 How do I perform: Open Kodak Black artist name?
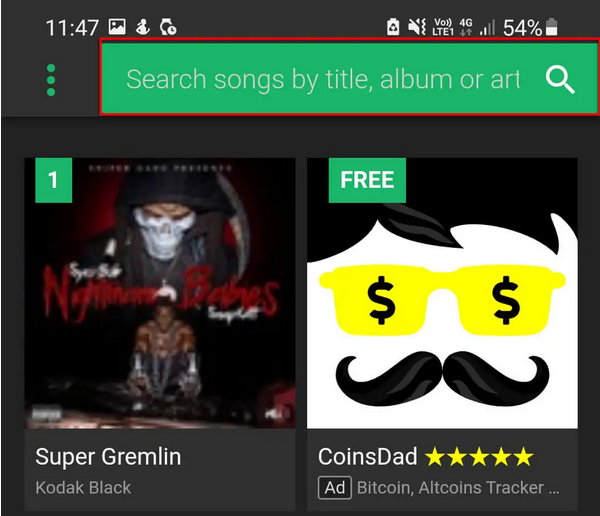click(x=83, y=488)
